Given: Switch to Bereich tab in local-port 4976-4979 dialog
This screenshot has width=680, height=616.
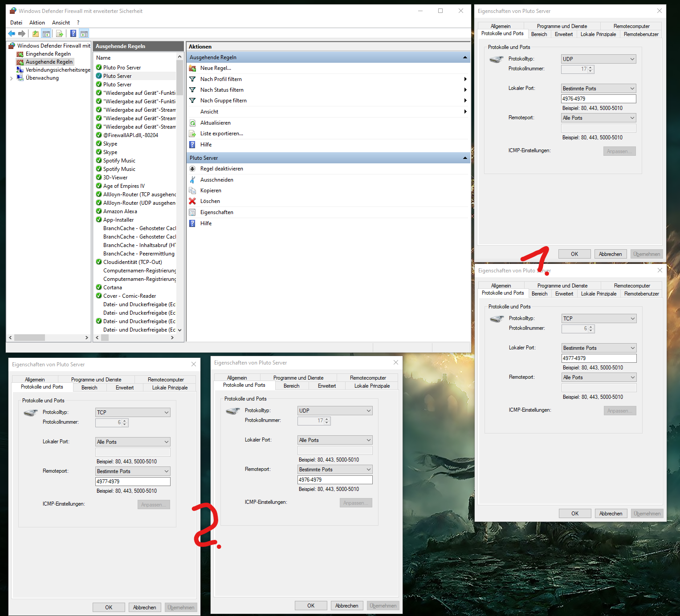Looking at the screenshot, I should (x=539, y=34).
